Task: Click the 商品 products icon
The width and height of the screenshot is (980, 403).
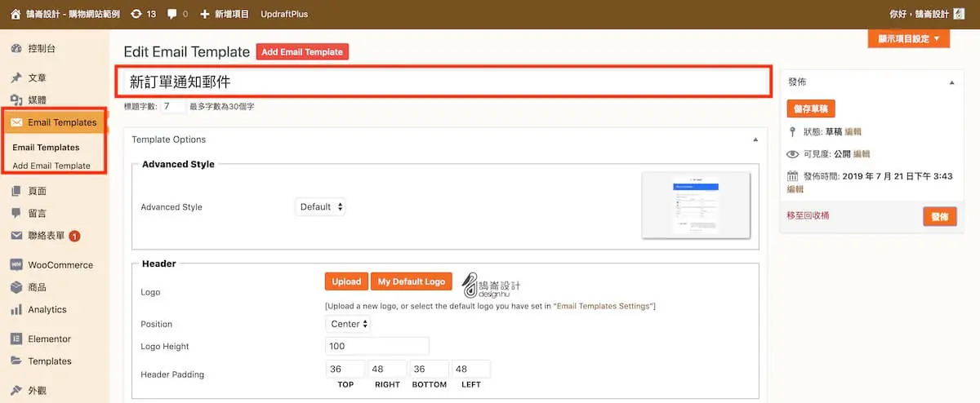Action: point(16,287)
